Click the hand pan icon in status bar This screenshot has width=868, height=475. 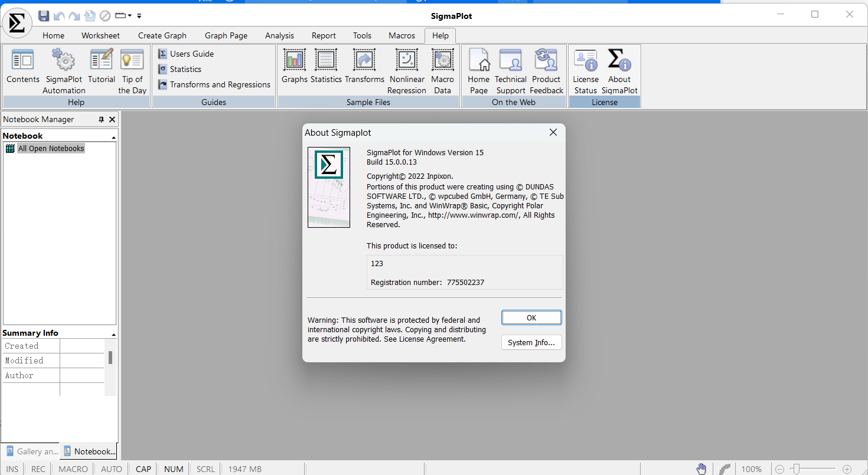pyautogui.click(x=701, y=469)
